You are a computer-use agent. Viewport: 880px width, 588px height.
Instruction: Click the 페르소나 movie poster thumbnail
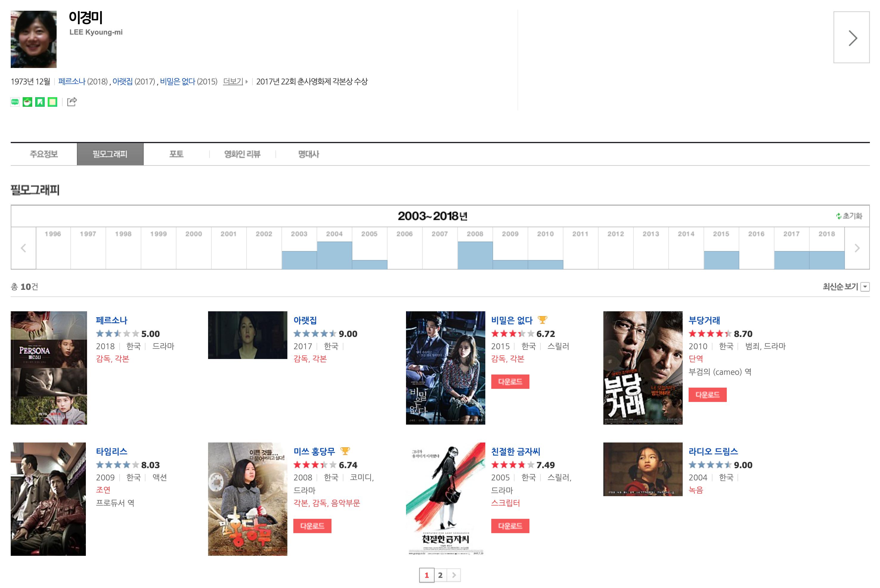point(49,367)
